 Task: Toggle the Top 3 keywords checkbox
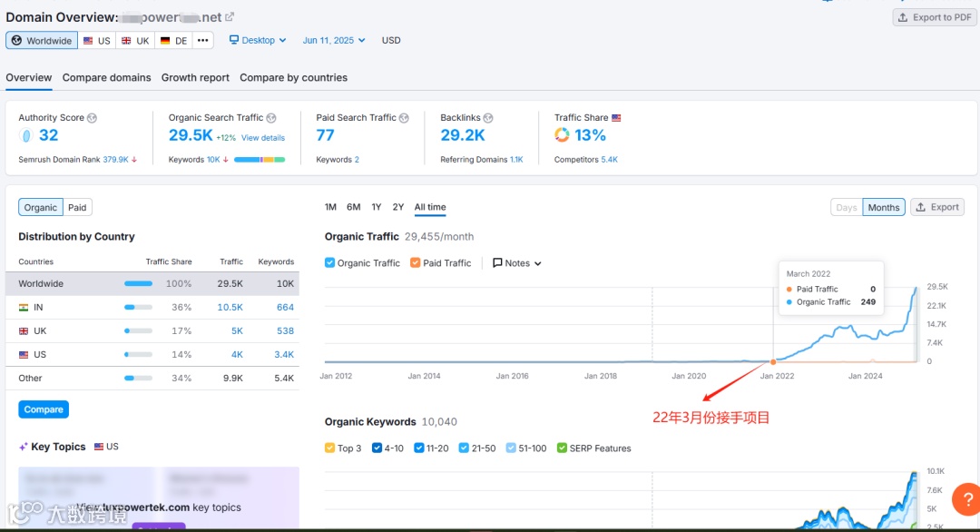[x=330, y=448]
